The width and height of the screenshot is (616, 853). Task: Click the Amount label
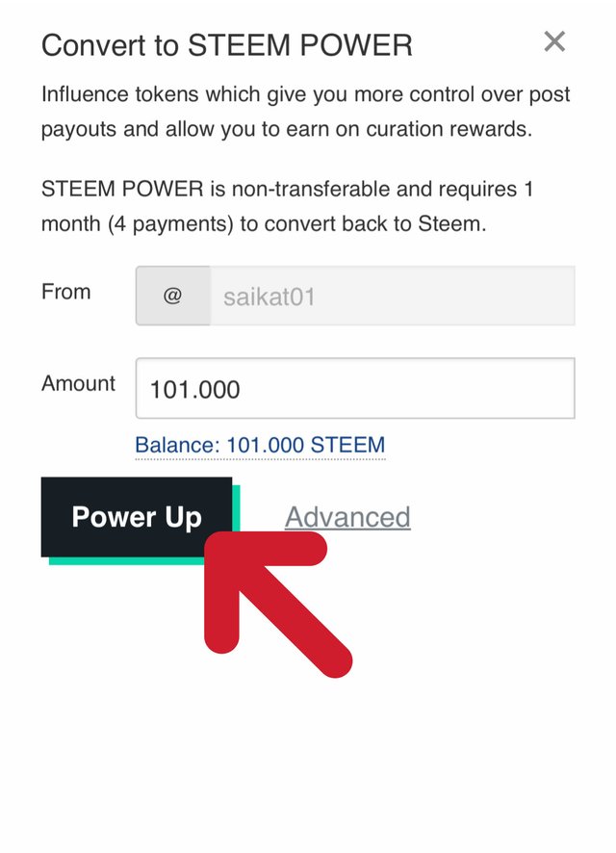(78, 383)
